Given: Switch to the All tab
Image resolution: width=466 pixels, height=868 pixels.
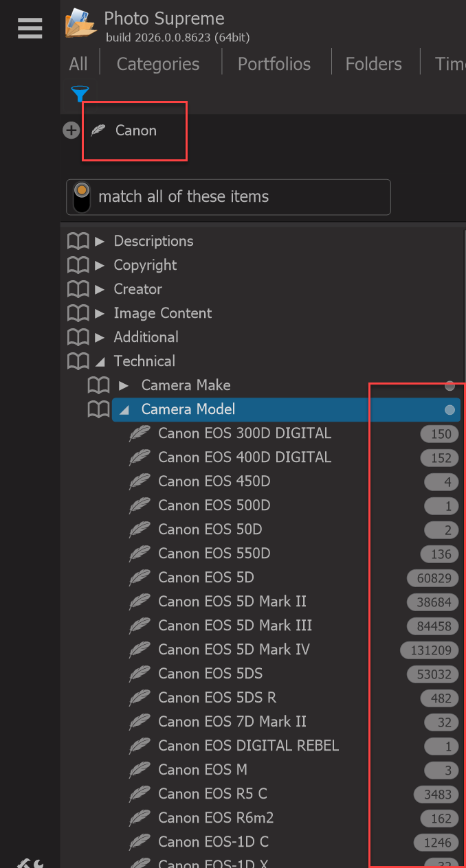Looking at the screenshot, I should point(78,64).
